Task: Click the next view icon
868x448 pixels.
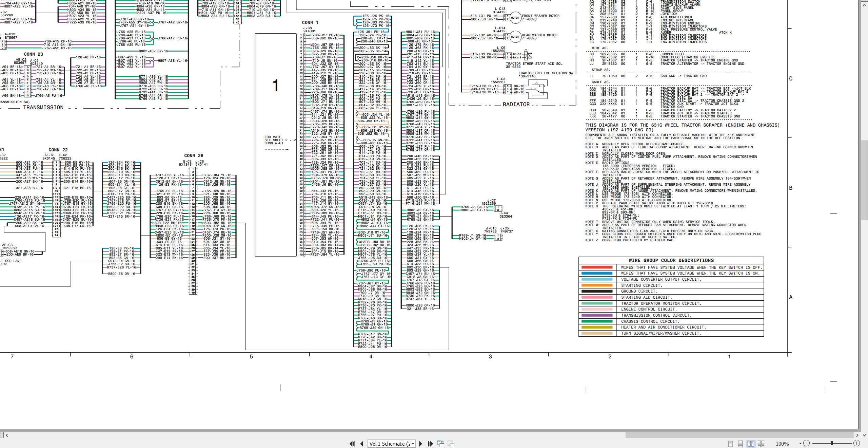Action: 451,444
